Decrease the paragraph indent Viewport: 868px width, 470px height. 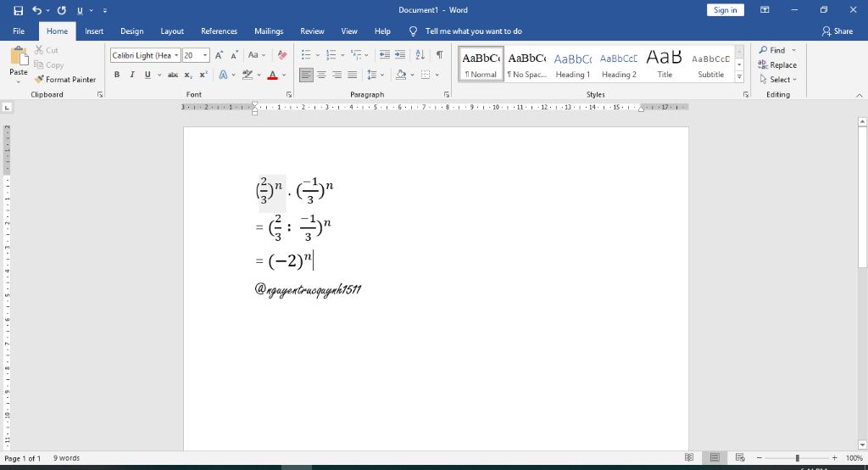pos(384,55)
